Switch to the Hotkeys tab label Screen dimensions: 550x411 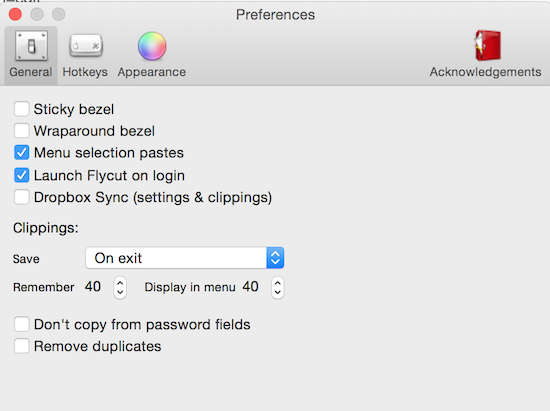click(85, 72)
